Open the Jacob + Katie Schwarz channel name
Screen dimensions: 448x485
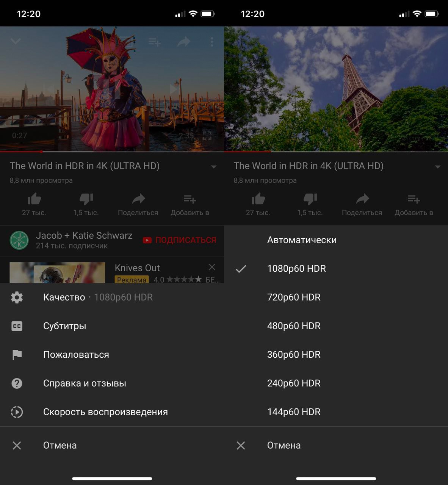84,235
